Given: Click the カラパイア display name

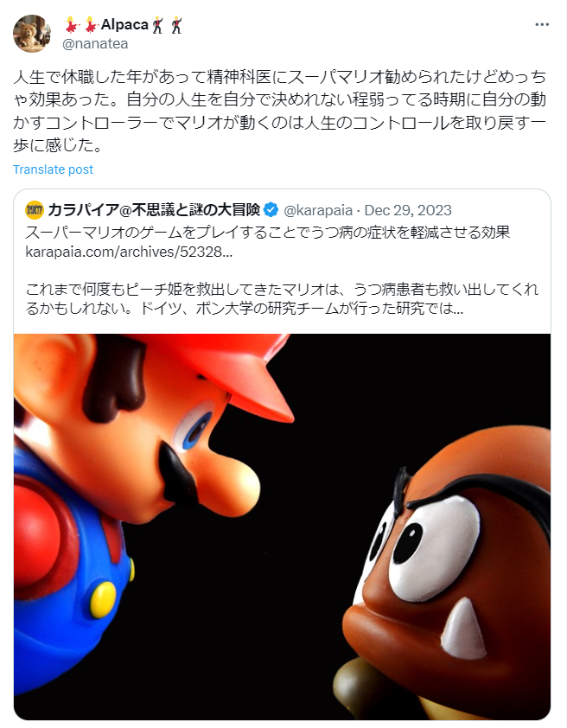Looking at the screenshot, I should point(154,210).
